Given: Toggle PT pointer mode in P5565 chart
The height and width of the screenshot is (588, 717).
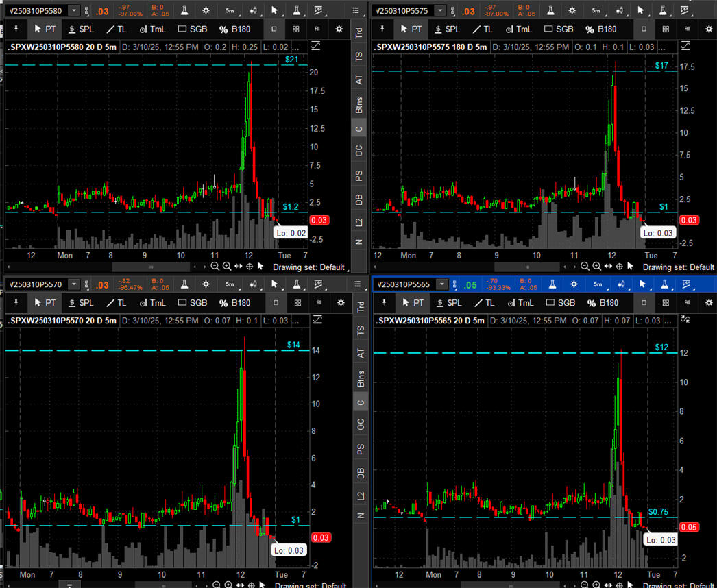Looking at the screenshot, I should tap(411, 303).
